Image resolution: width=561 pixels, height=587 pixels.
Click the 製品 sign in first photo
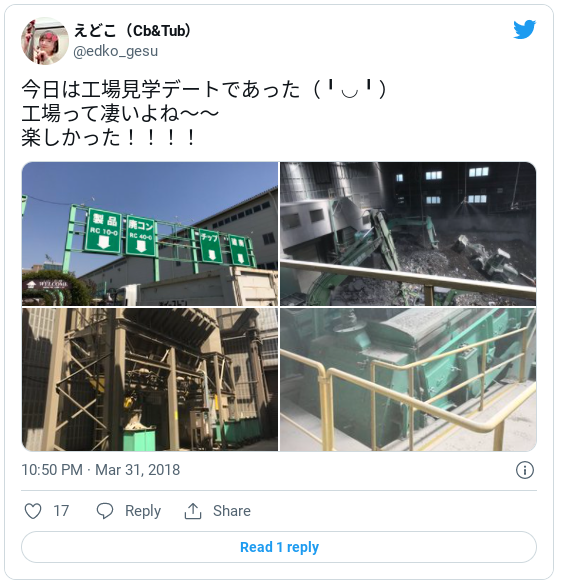click(104, 231)
